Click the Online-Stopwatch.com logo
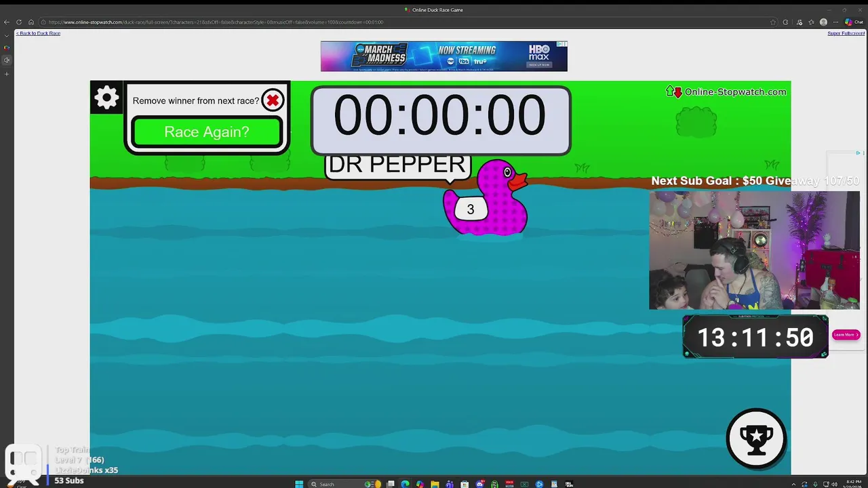The width and height of the screenshot is (868, 488). 726,91
